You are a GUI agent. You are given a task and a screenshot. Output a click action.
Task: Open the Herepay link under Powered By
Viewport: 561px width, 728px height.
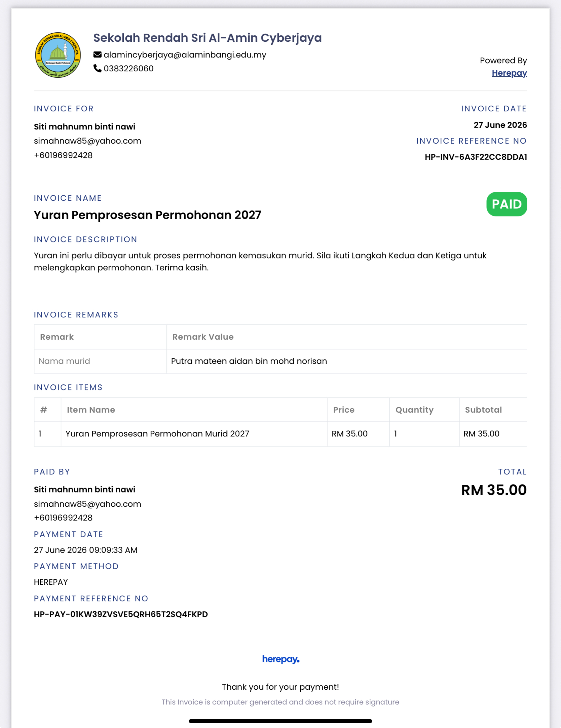pyautogui.click(x=509, y=73)
